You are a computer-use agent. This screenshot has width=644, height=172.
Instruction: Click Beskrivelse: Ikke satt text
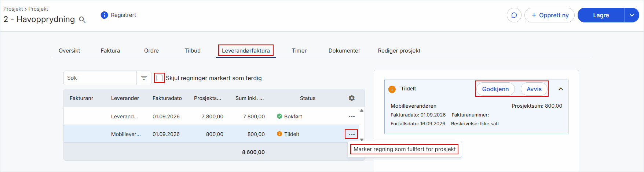tap(475, 124)
